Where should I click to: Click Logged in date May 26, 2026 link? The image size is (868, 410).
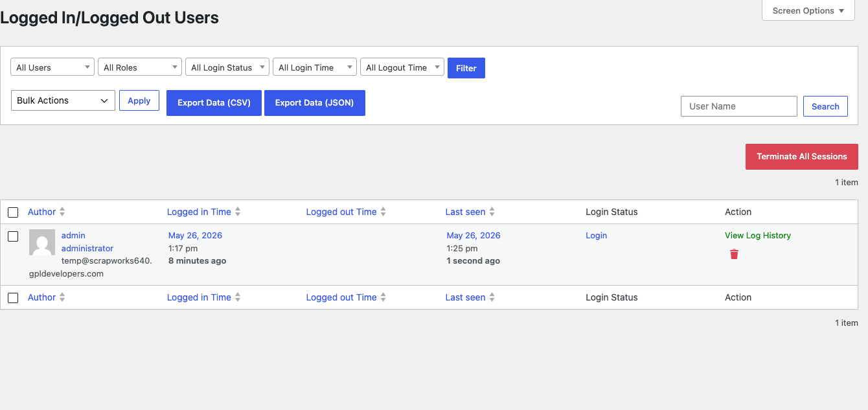195,236
